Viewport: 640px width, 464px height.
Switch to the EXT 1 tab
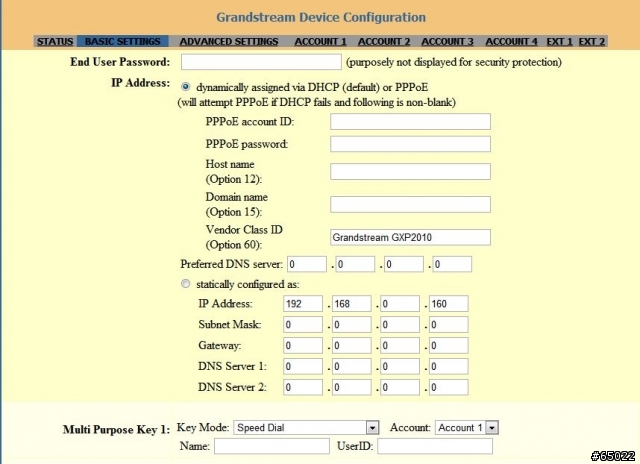point(560,42)
